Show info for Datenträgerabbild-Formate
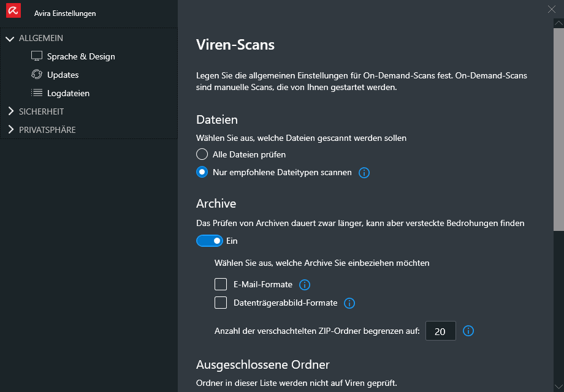The width and height of the screenshot is (564, 392). [x=349, y=303]
